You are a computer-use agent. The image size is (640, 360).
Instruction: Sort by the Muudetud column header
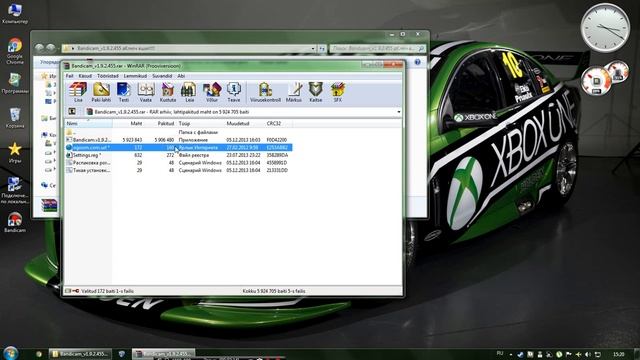click(x=244, y=123)
